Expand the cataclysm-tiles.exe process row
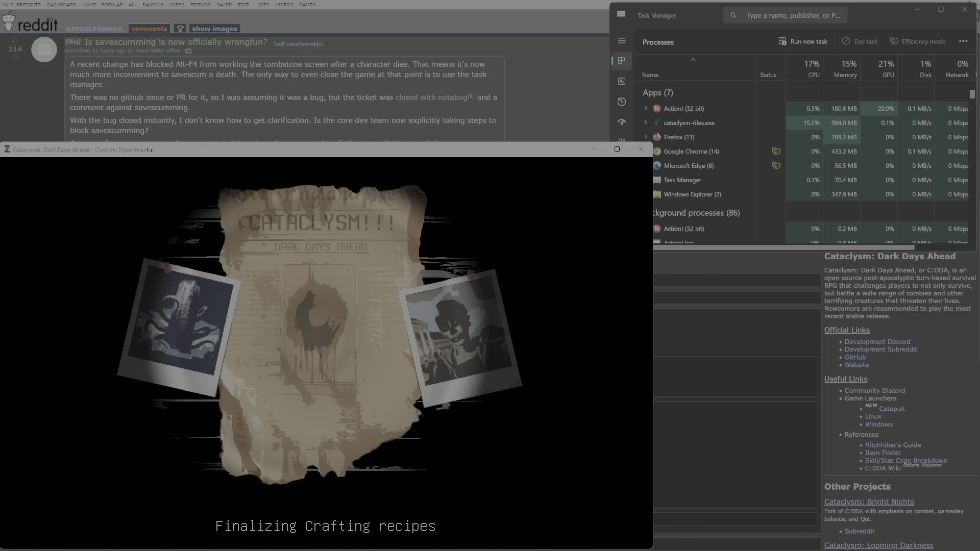Viewport: 980px width, 551px height. tap(646, 122)
